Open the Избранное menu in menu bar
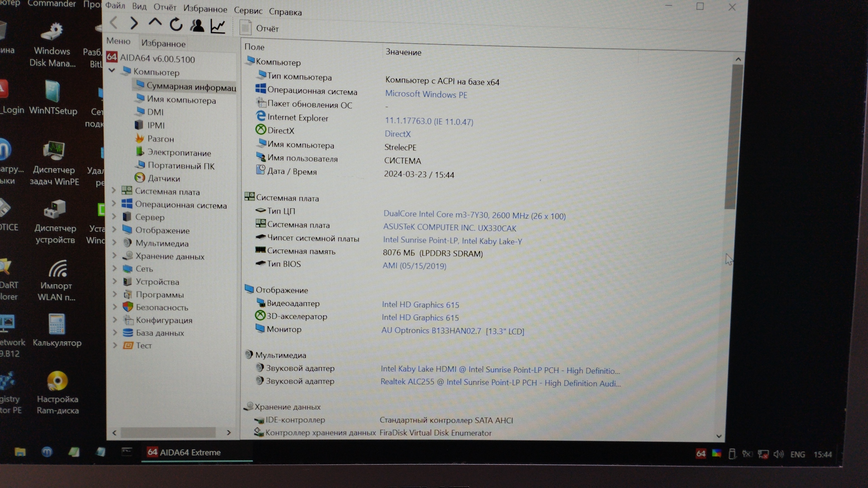 tap(205, 9)
